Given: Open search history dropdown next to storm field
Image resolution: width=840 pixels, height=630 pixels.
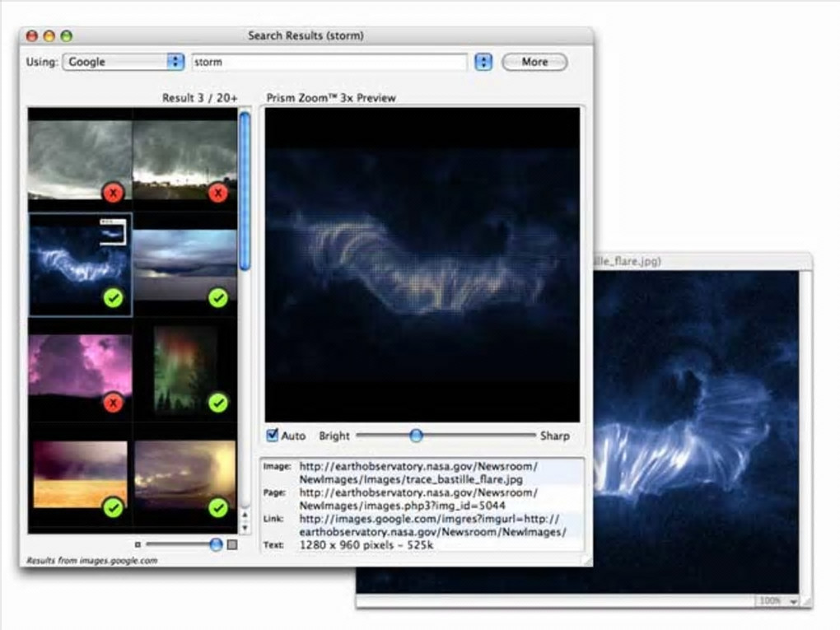Looking at the screenshot, I should (483, 62).
